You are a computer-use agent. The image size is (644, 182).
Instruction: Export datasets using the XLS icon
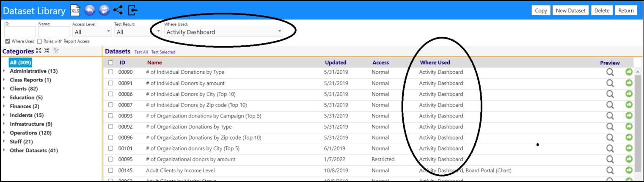click(75, 10)
